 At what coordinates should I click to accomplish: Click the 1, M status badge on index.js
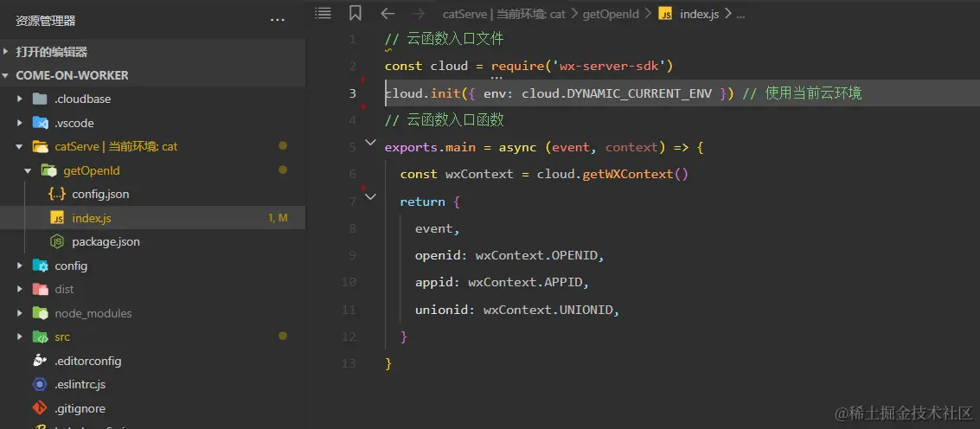point(278,218)
